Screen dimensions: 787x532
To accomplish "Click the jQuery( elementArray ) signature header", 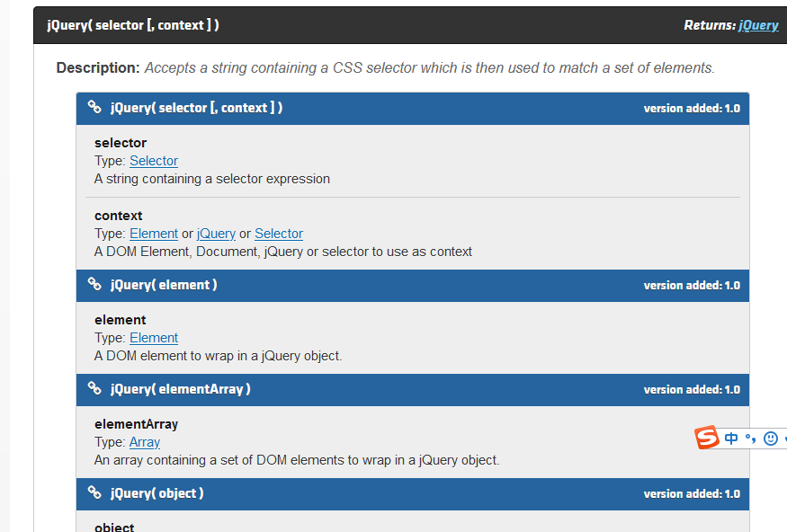I will point(180,389).
